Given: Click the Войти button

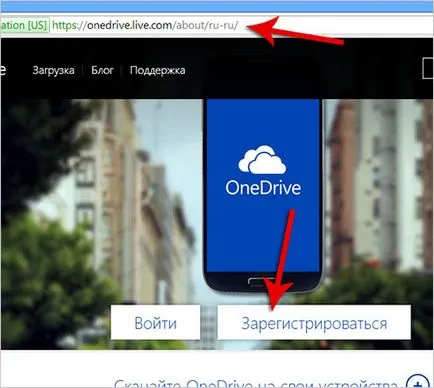Looking at the screenshot, I should 155,323.
